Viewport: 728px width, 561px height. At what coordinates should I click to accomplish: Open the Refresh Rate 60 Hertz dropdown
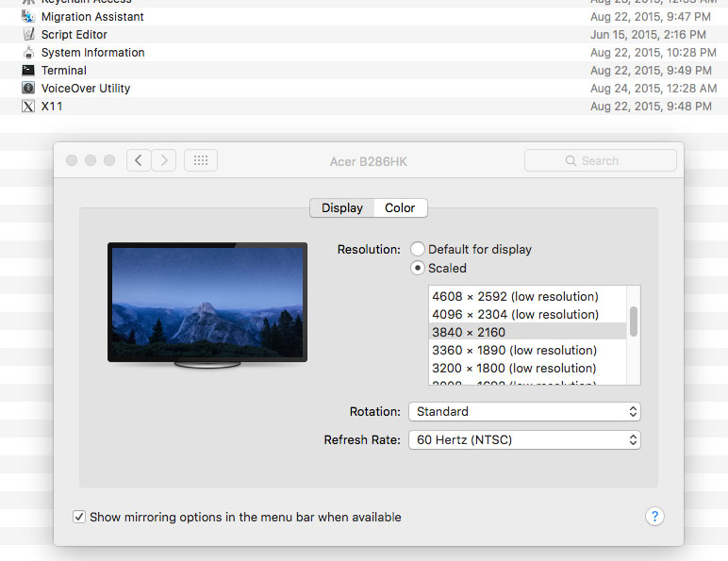click(x=524, y=439)
